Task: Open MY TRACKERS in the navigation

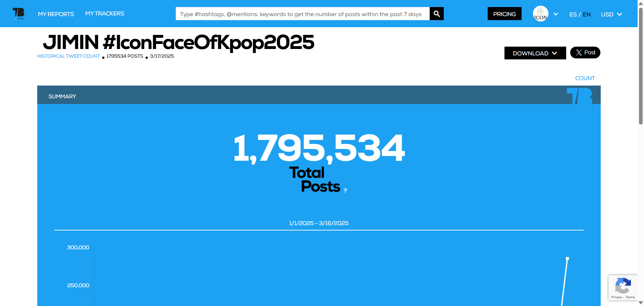Action: point(105,14)
